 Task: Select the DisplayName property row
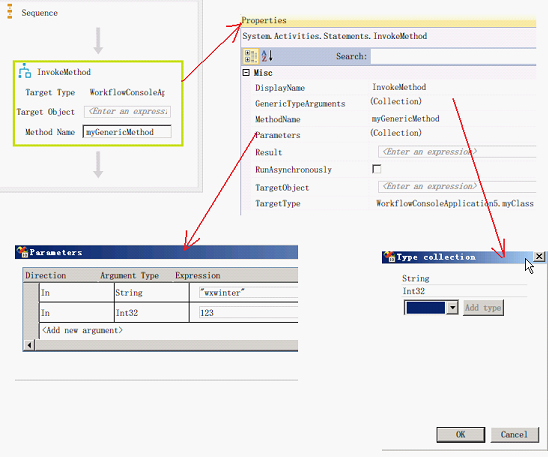[394, 87]
